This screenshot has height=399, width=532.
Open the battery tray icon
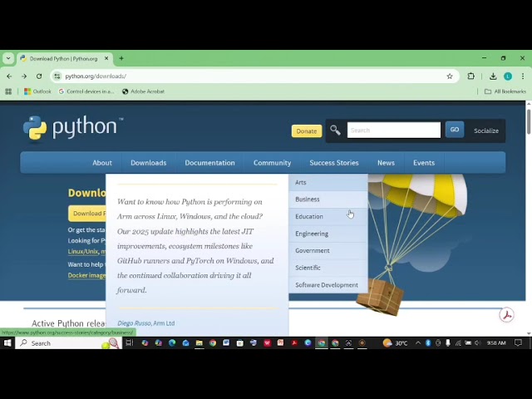468,343
